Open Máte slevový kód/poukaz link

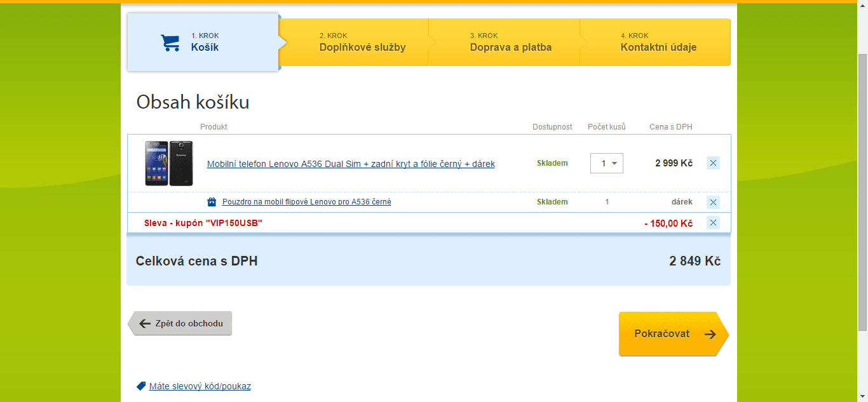pos(200,386)
